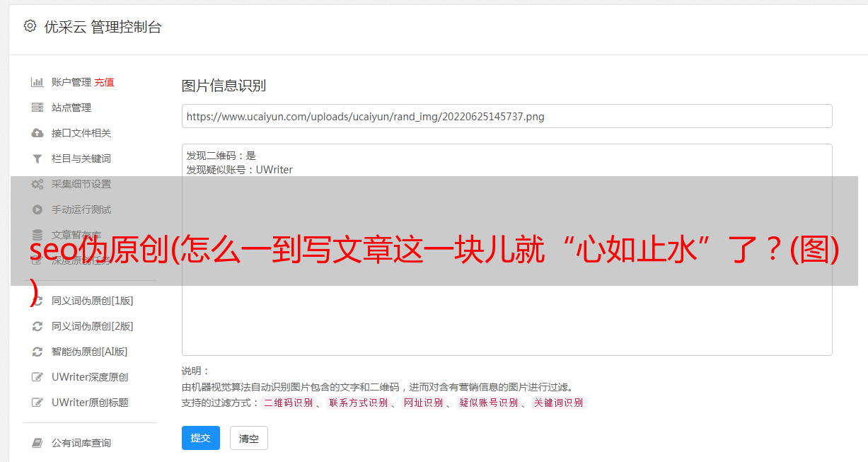868x462 pixels.
Task: Click the blue 提交 button
Action: pos(201,438)
